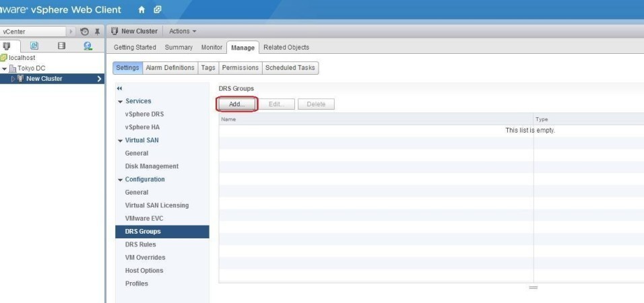Screen dimensions: 644x303
Task: Open the Alarm Definitions sub-tab
Action: tap(170, 68)
